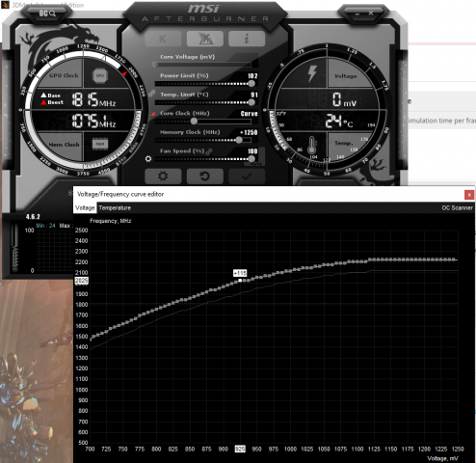Open Afterburner settings gear button

click(x=163, y=177)
